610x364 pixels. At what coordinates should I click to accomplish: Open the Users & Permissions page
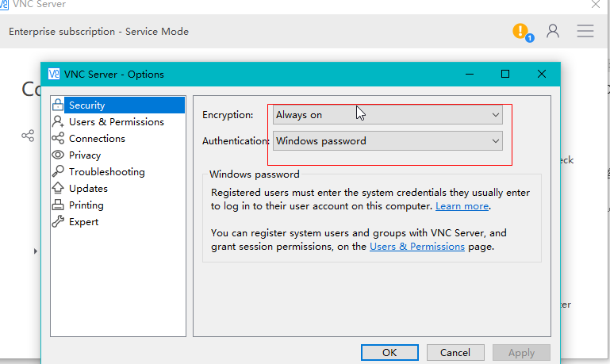(x=117, y=121)
